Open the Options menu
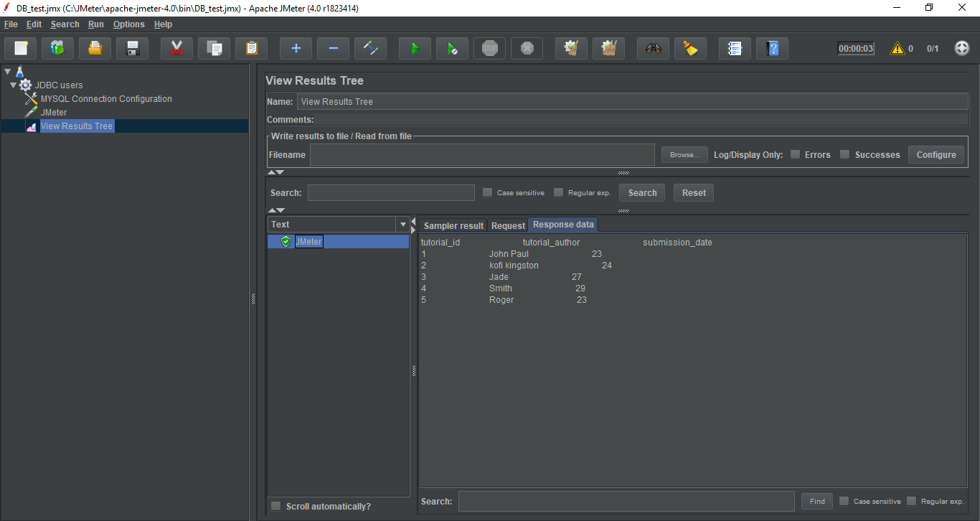This screenshot has width=980, height=521. pyautogui.click(x=128, y=24)
